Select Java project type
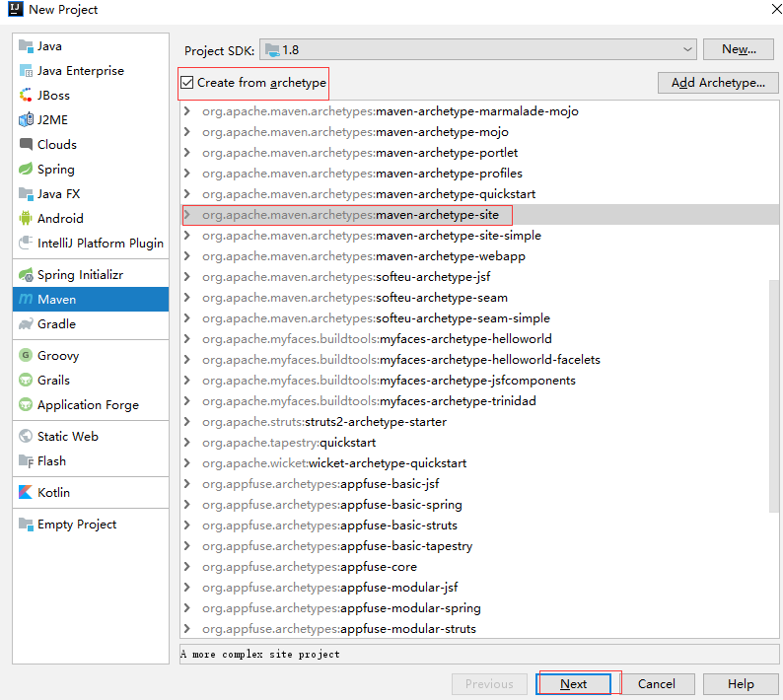This screenshot has height=700, width=783. (91, 46)
